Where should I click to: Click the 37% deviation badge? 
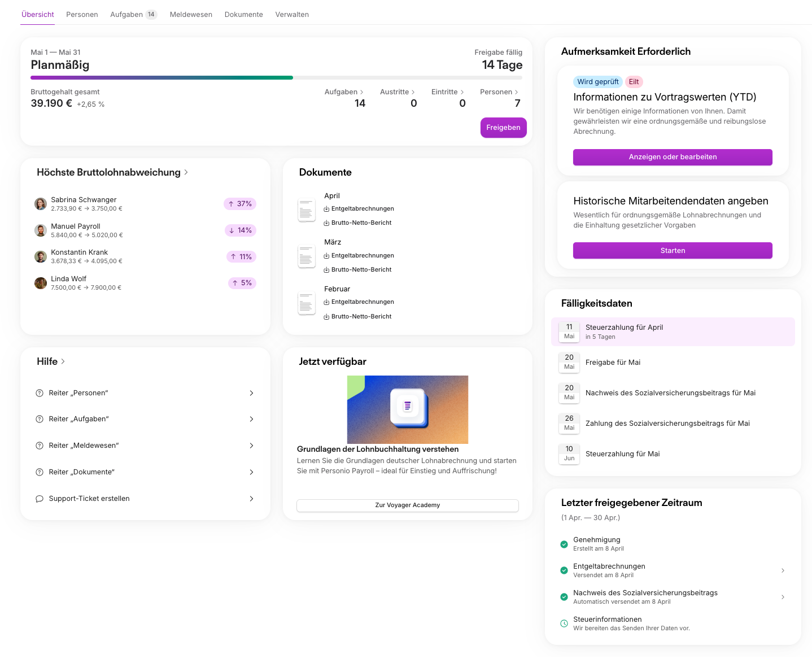[240, 204]
